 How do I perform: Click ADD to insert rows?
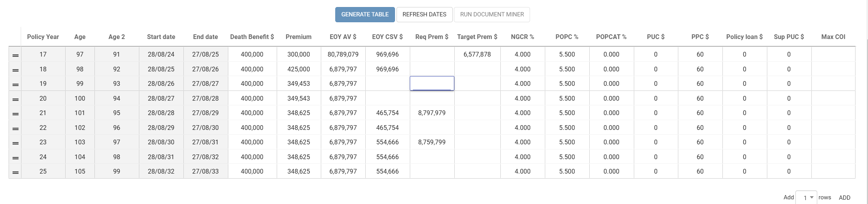pos(845,198)
